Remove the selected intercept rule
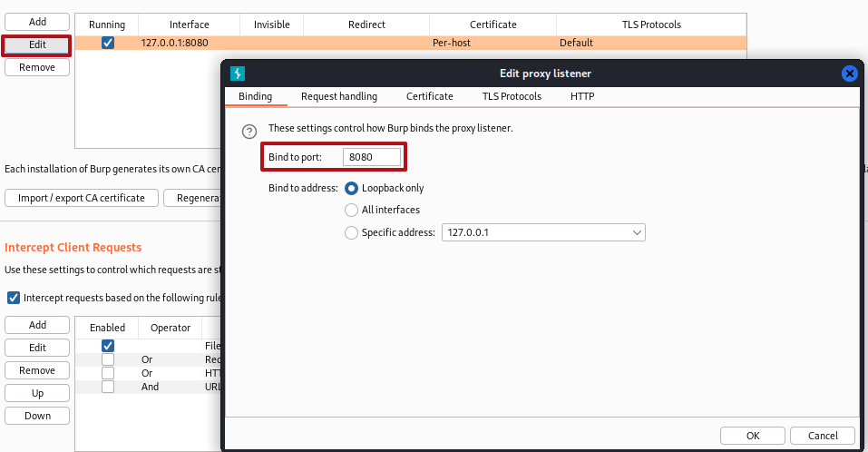 click(37, 370)
